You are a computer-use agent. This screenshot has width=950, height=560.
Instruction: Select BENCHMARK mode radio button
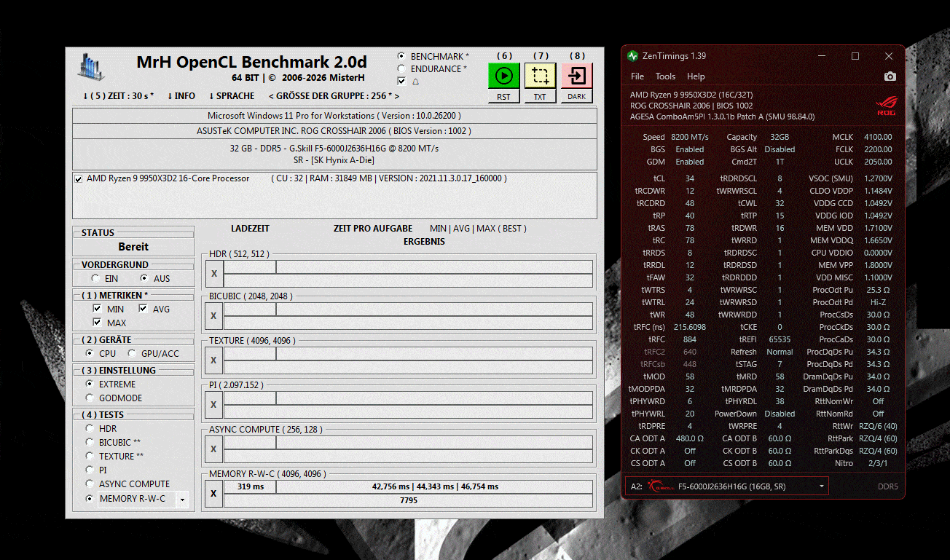(x=401, y=56)
